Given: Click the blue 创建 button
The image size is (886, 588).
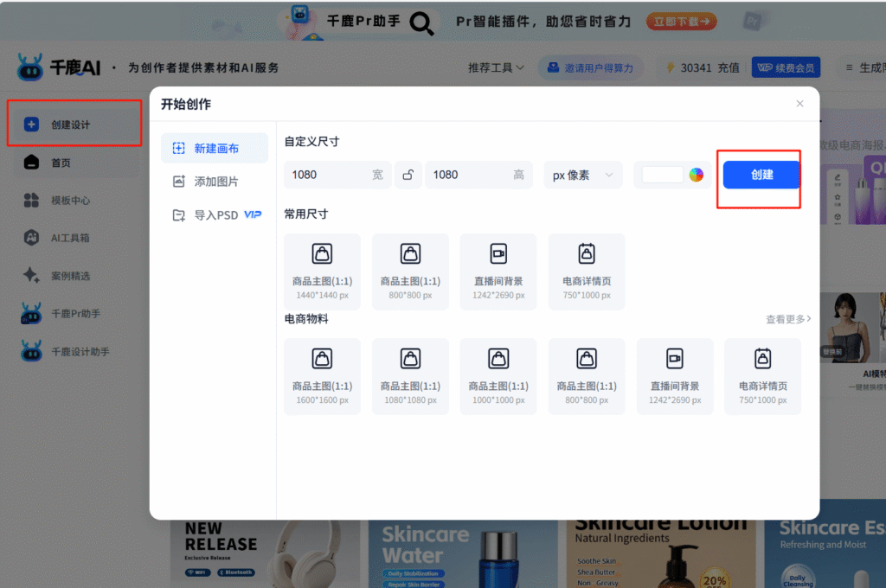Looking at the screenshot, I should [x=761, y=175].
